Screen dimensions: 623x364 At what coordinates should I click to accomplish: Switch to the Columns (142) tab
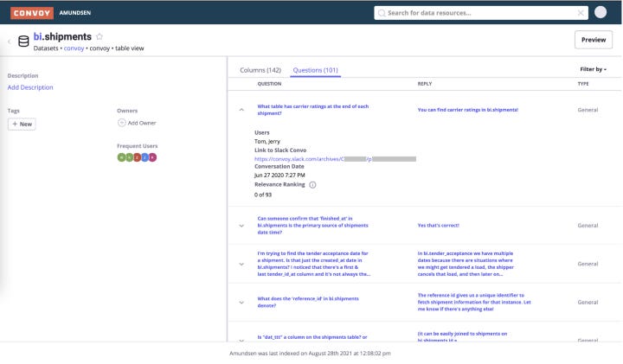point(260,70)
